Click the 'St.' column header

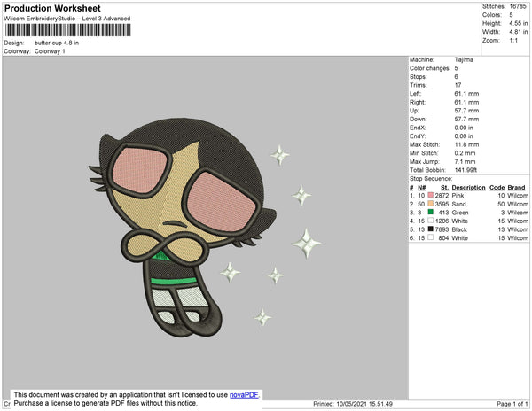(444, 188)
